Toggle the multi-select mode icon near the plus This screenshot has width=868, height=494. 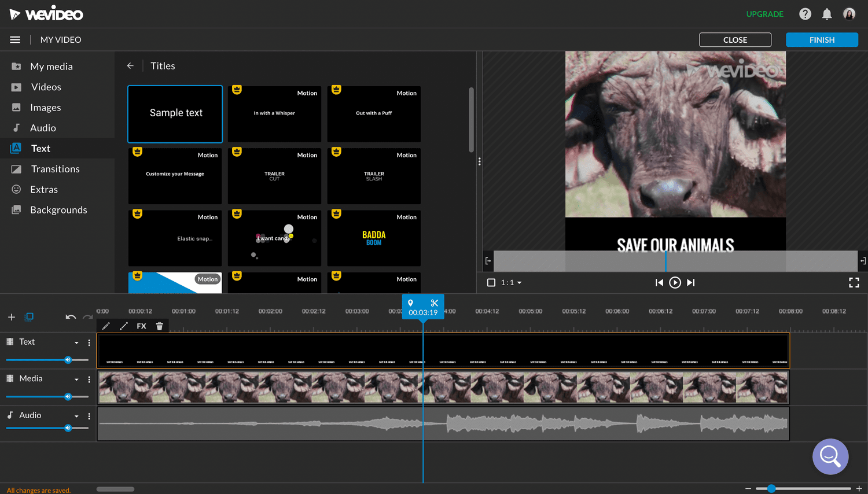pos(28,317)
